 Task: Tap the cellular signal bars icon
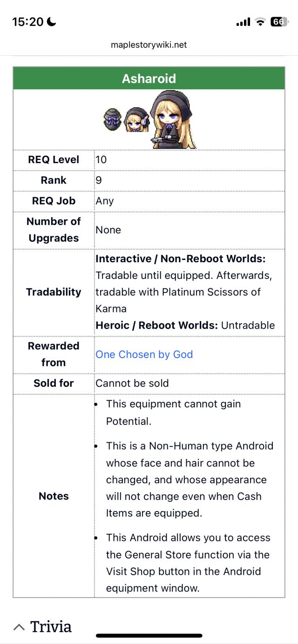click(243, 22)
